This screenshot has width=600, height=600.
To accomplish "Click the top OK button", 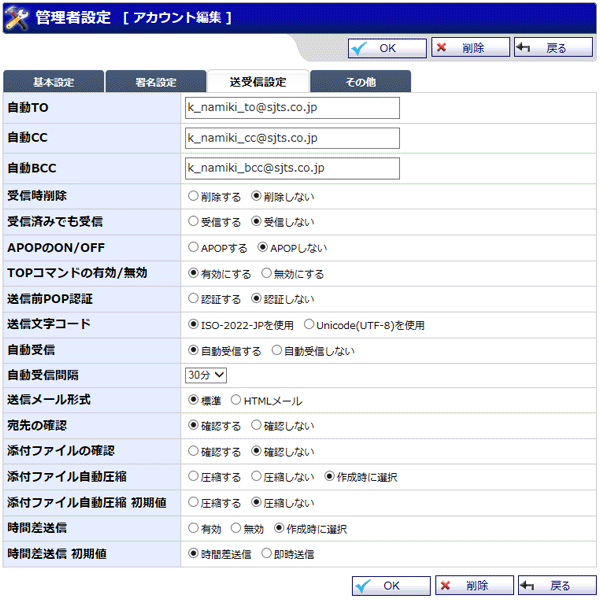I will (x=387, y=48).
